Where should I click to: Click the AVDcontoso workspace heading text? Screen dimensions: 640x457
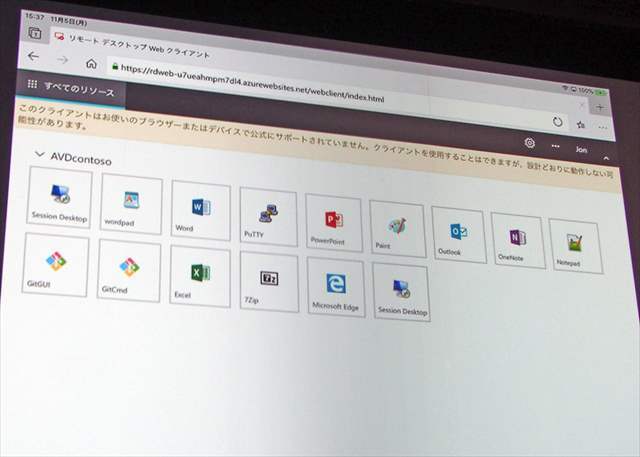tap(81, 159)
